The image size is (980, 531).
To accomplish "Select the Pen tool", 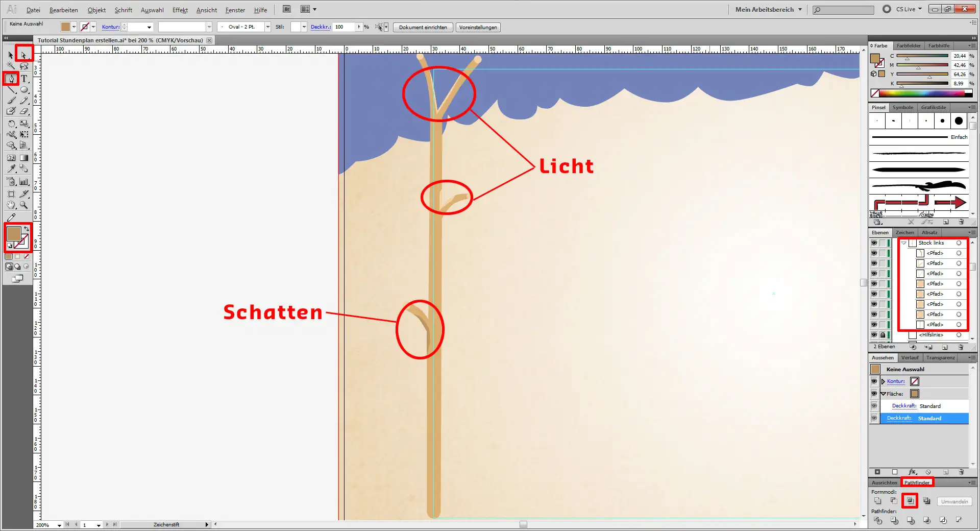I will (x=12, y=79).
